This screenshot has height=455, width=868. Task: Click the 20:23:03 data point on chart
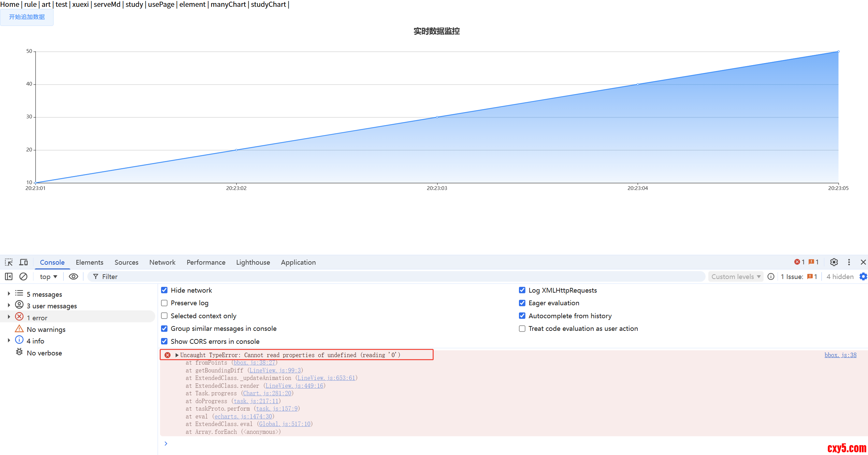tap(437, 117)
